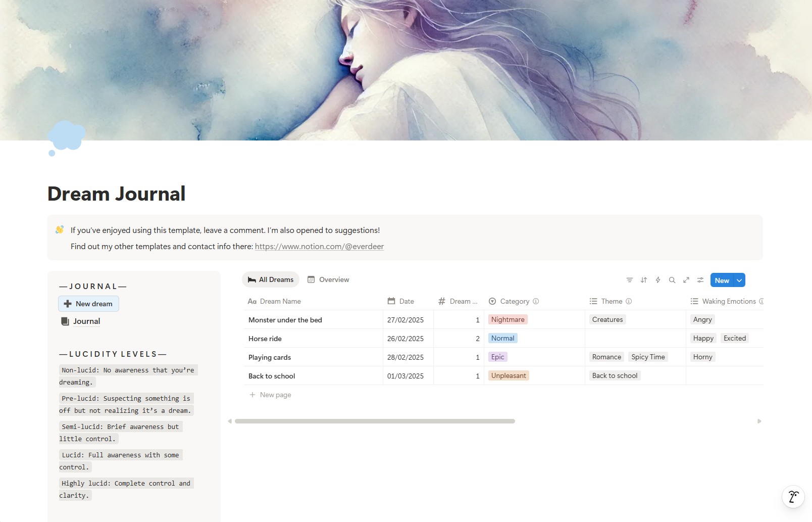This screenshot has width=812, height=522.
Task: Open the Category column header menu
Action: pyautogui.click(x=534, y=301)
